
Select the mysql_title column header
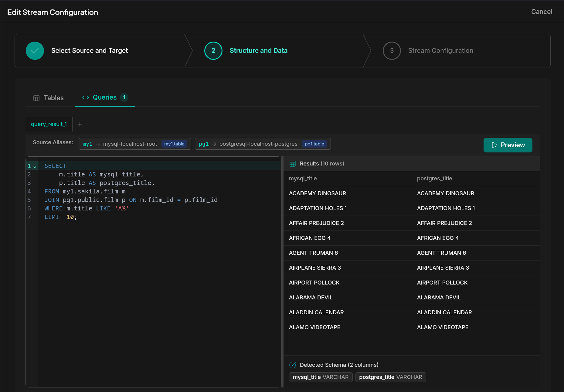[x=303, y=179]
